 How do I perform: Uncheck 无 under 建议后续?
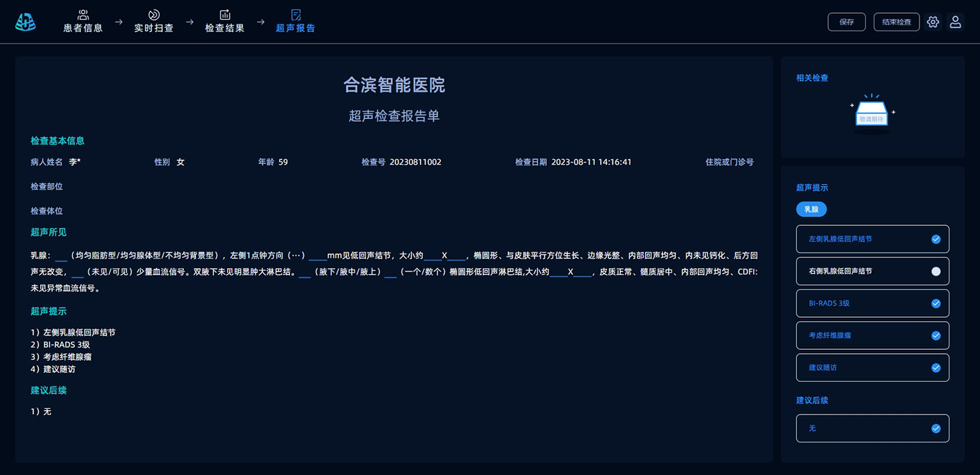(936, 429)
